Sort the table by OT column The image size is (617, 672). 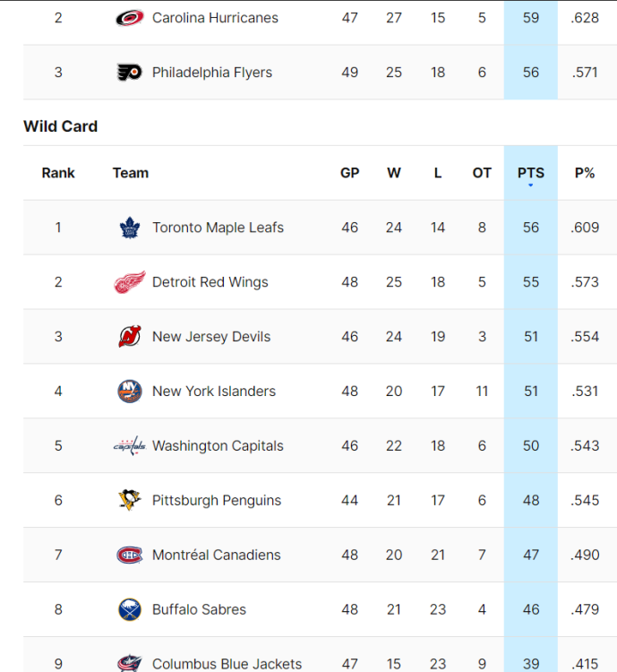click(482, 173)
